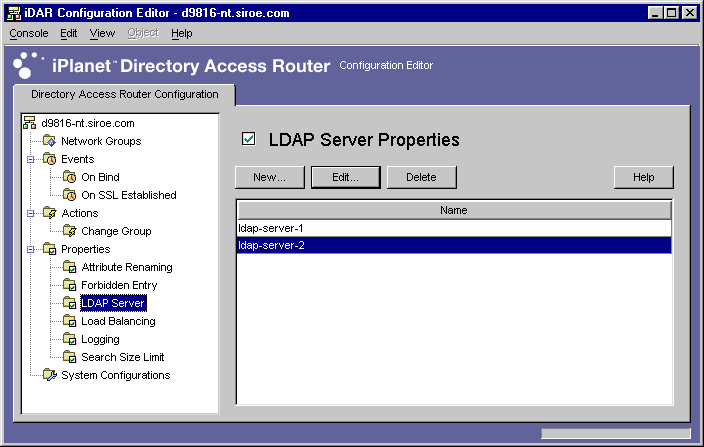Click the Forbidden Entry property icon

click(x=70, y=285)
